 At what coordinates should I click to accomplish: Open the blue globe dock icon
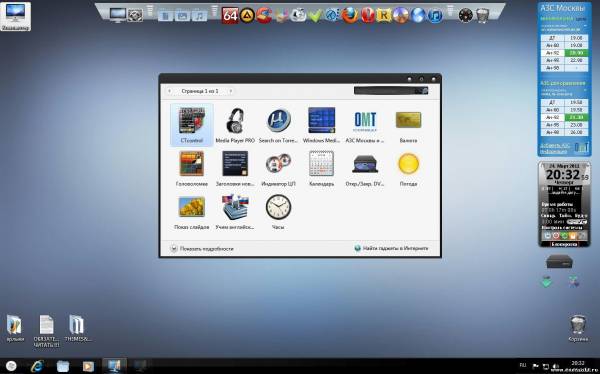(x=417, y=15)
